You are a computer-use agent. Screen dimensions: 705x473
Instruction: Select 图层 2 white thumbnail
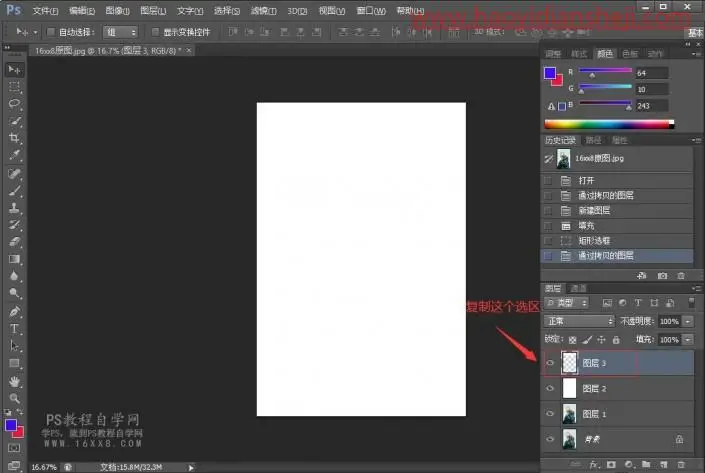(x=569, y=388)
